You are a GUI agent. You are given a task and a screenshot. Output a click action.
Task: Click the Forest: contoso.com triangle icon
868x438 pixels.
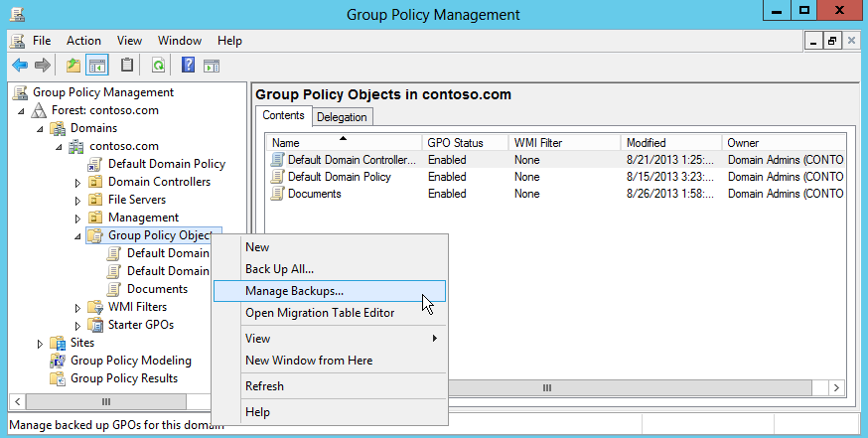click(x=38, y=110)
